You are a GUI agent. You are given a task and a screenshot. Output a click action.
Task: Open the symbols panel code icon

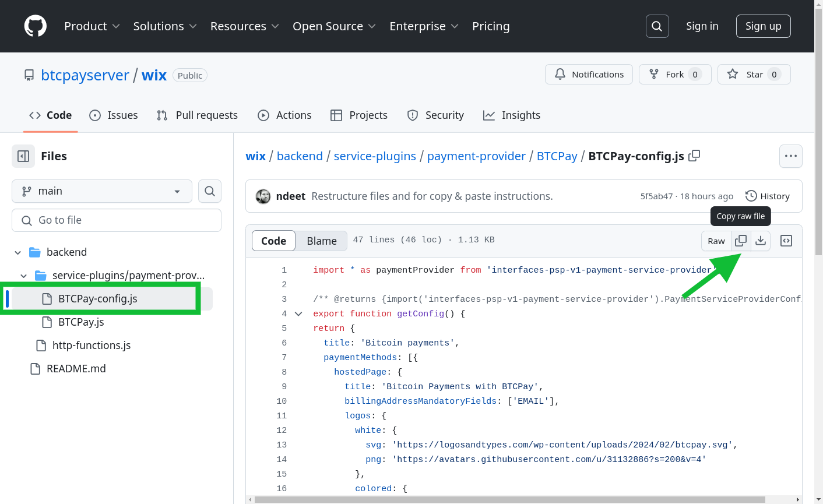pos(786,240)
